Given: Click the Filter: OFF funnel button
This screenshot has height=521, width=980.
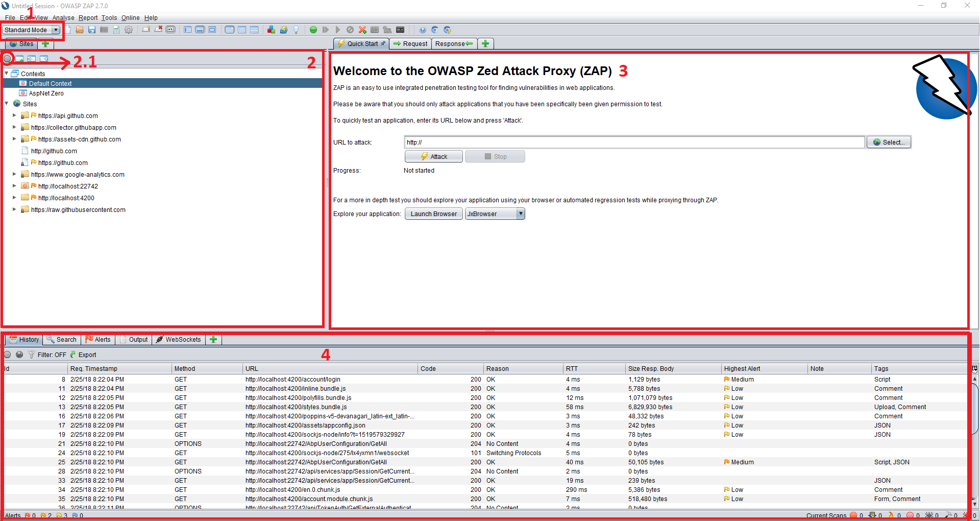Looking at the screenshot, I should point(47,354).
